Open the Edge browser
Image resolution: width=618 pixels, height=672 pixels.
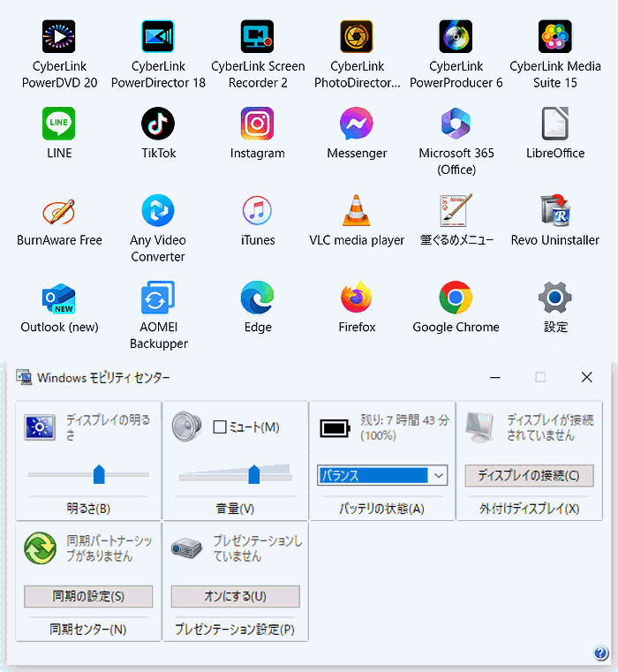tap(258, 298)
